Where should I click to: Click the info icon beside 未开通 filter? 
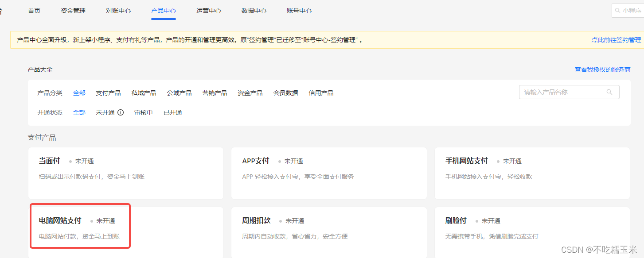(x=121, y=112)
